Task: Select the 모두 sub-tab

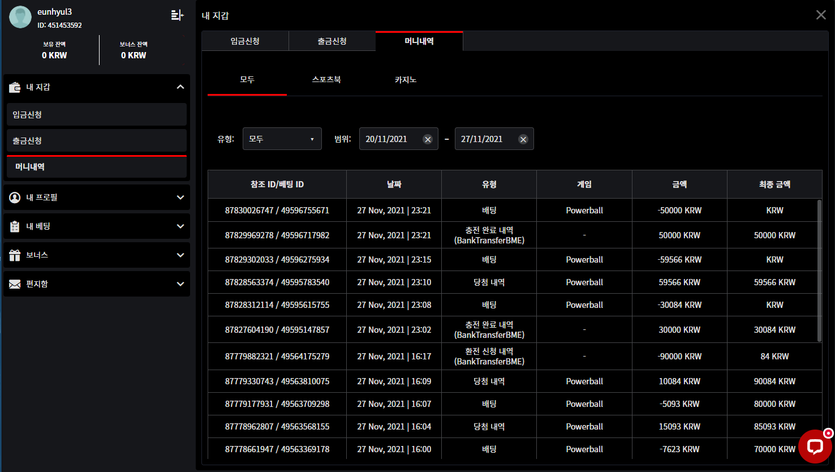Action: pyautogui.click(x=247, y=80)
